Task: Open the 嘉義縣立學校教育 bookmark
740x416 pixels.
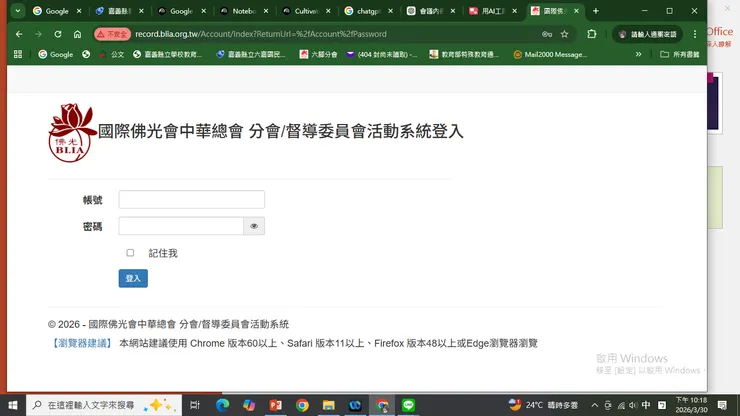Action: (168, 54)
